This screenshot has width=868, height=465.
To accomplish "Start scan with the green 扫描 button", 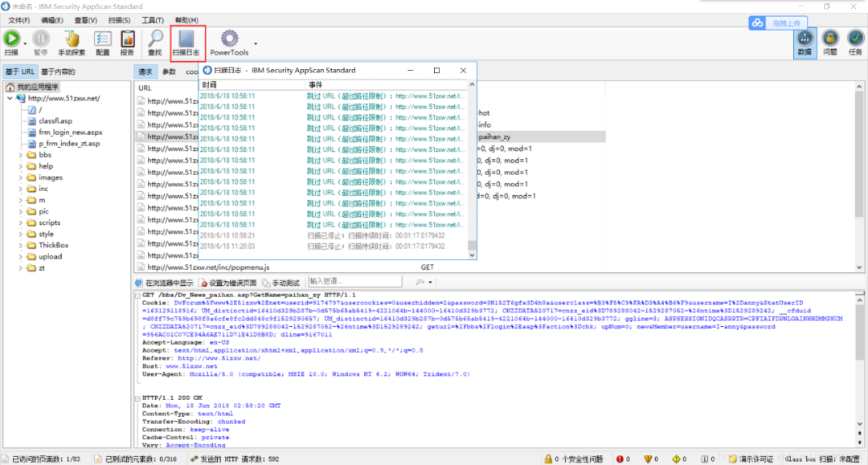I will point(11,43).
